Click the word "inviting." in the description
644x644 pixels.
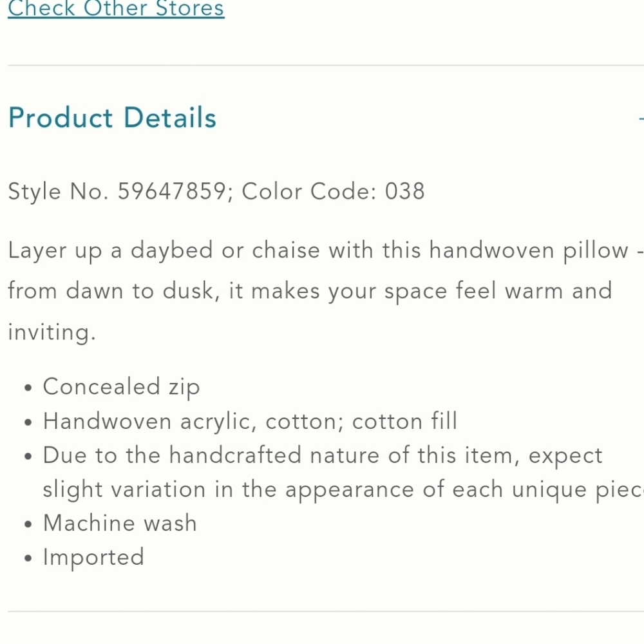pyautogui.click(x=52, y=332)
